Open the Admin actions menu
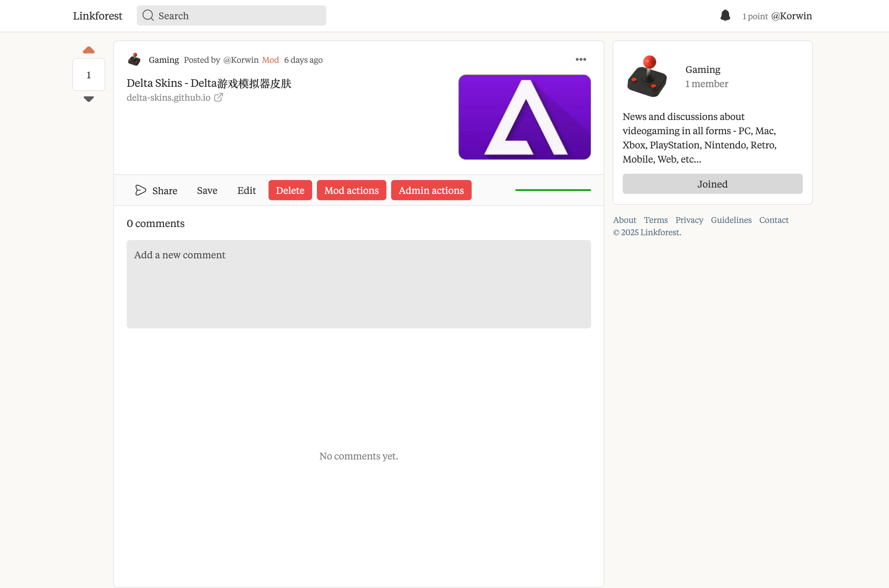 [x=431, y=190]
